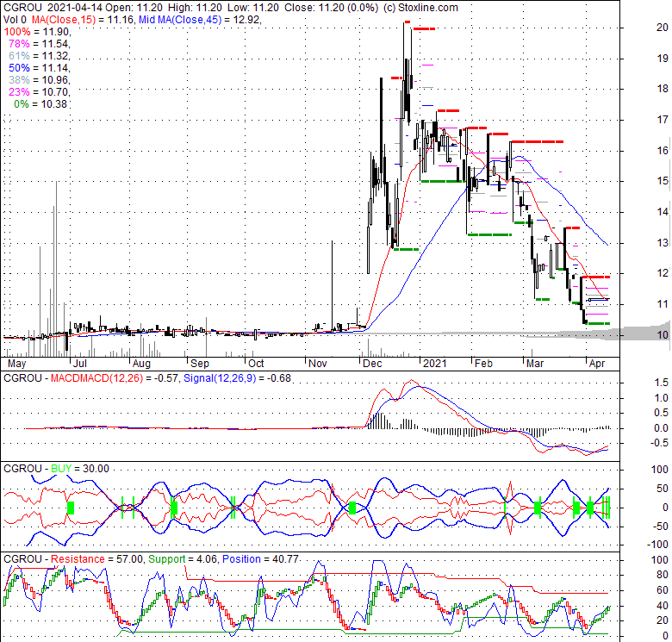Click the 100% = 11.90 Fibonacci level
This screenshot has height=642, width=672.
36,31
